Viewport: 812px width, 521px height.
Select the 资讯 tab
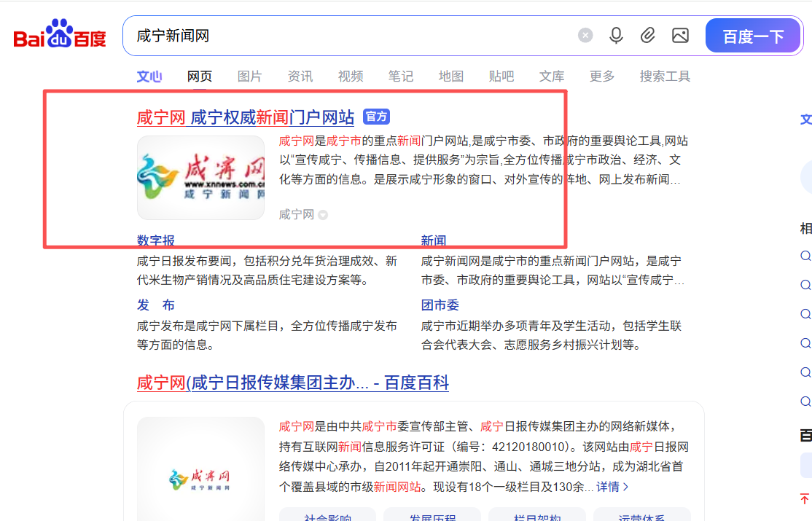[x=300, y=76]
